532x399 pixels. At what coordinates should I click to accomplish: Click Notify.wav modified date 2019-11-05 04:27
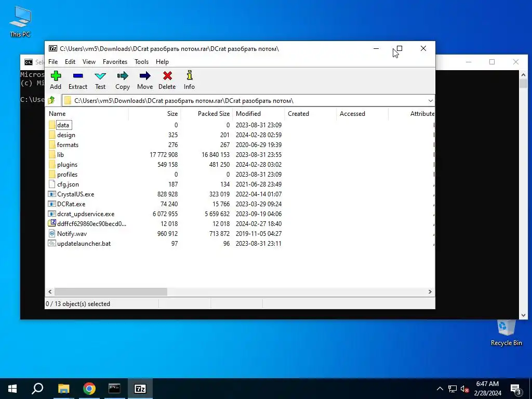click(x=259, y=234)
